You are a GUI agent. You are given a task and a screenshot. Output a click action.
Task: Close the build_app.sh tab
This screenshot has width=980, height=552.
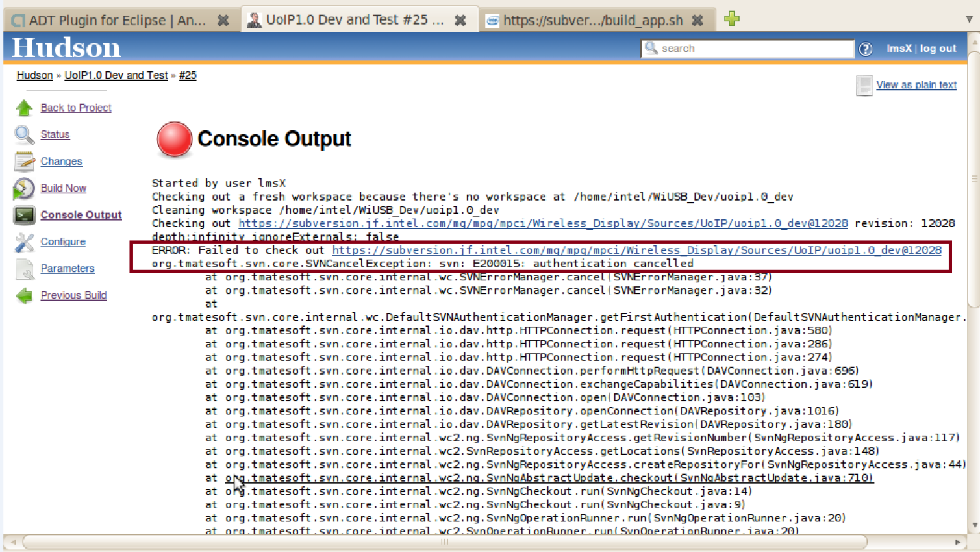click(x=697, y=21)
